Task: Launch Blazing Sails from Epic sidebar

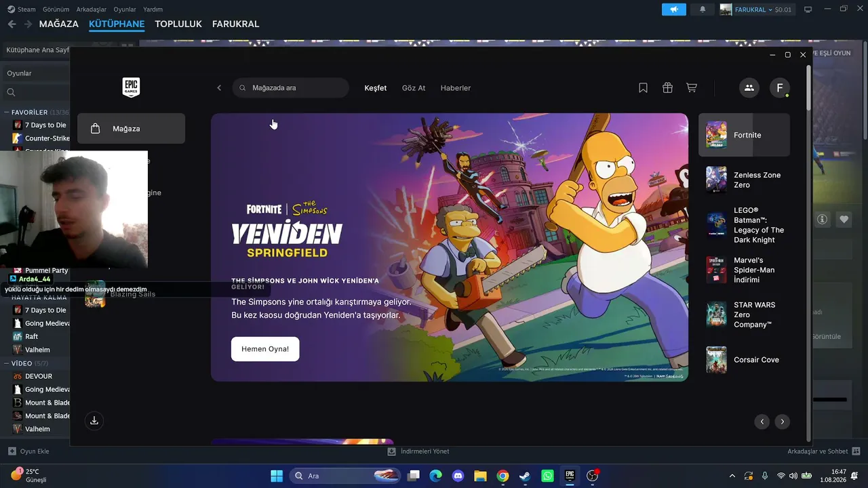Action: (x=121, y=294)
